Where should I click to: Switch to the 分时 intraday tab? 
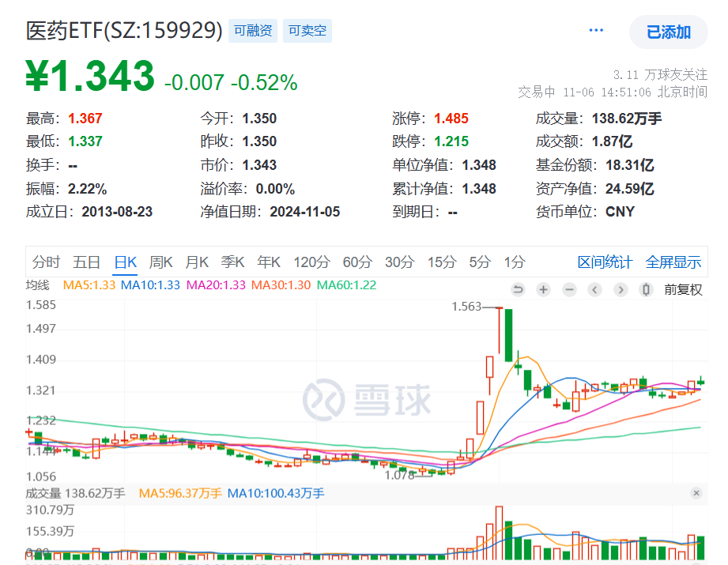45,262
